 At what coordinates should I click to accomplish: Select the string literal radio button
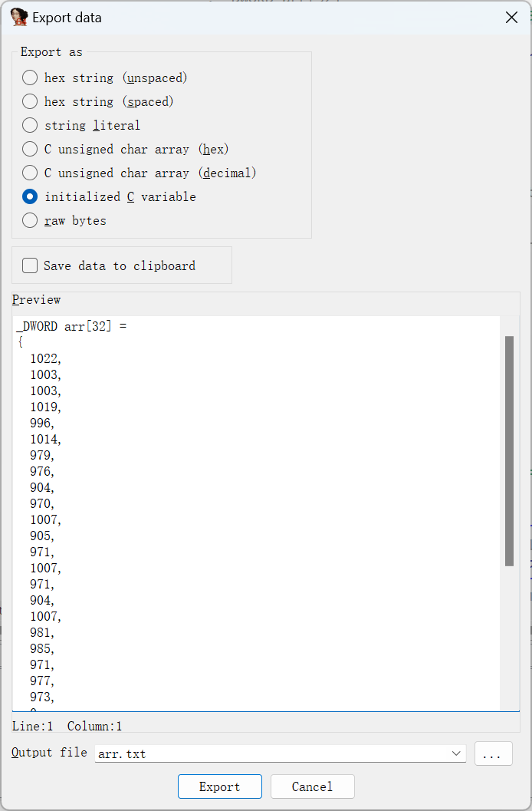click(29, 125)
